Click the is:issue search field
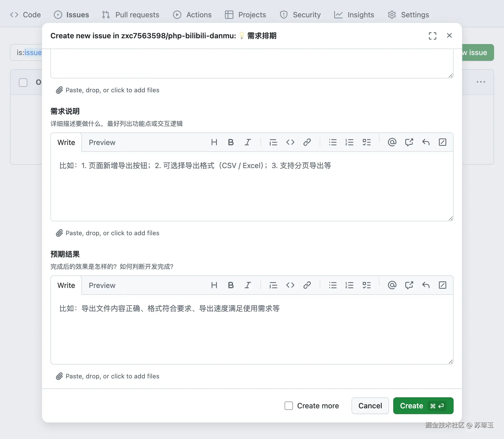This screenshot has width=504, height=439. click(29, 52)
